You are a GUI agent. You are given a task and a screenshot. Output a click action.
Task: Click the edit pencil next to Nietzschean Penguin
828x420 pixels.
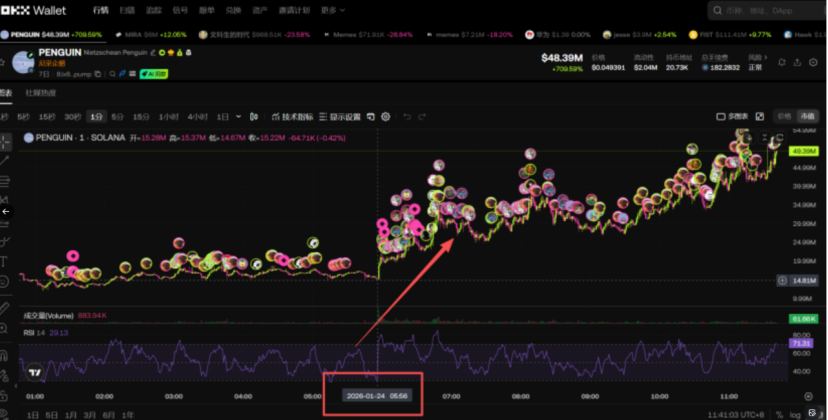[154, 53]
